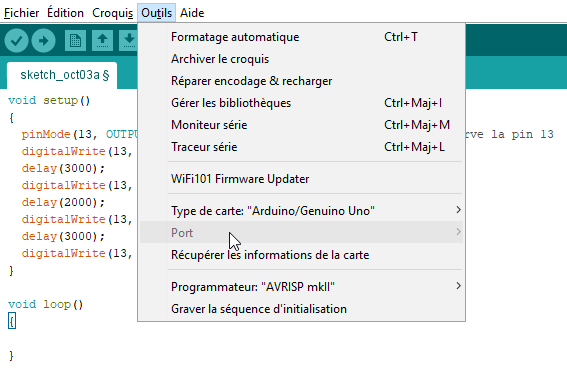Viewport: 567px width, 377px height.
Task: Choose Formatage automatique
Action: coord(302,37)
